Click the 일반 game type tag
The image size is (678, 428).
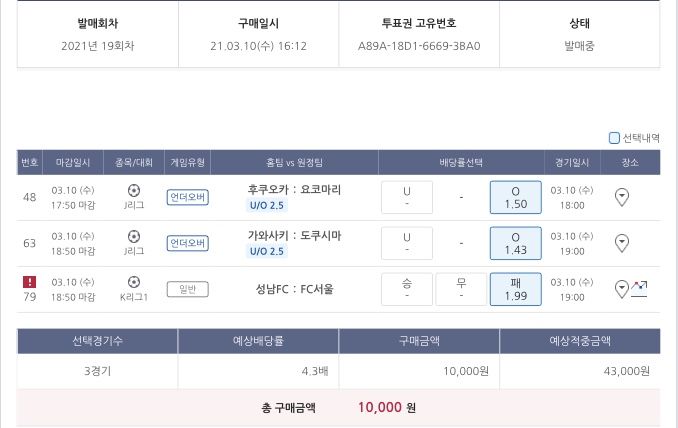pos(187,289)
